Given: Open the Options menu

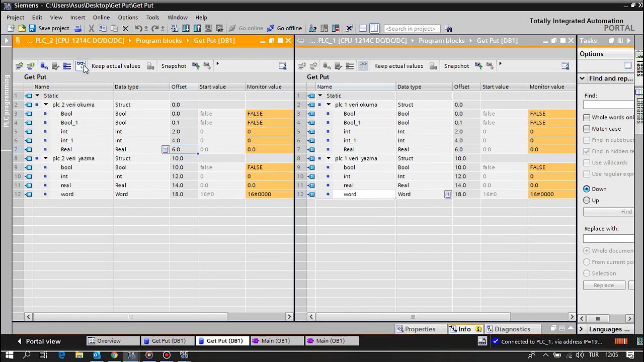Looking at the screenshot, I should tap(128, 17).
